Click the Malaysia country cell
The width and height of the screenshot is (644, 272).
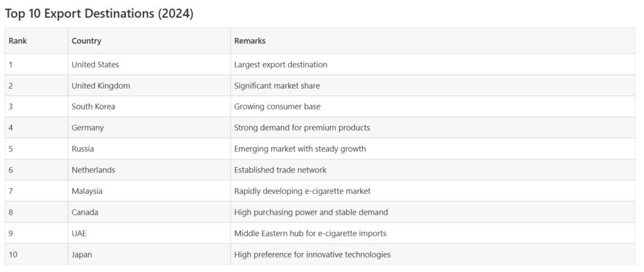[87, 191]
